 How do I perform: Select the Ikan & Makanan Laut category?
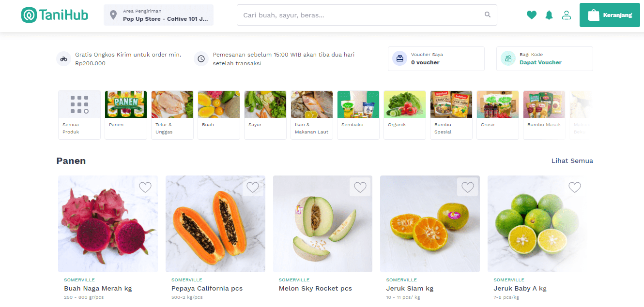tap(311, 115)
